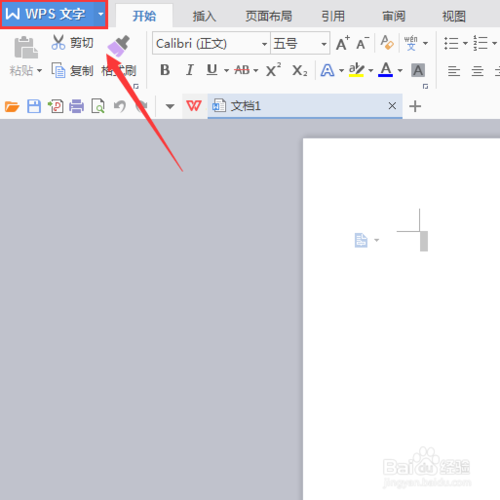500x500 pixels.
Task: Open the 页面布局 ribbon tab
Action: coord(269,16)
